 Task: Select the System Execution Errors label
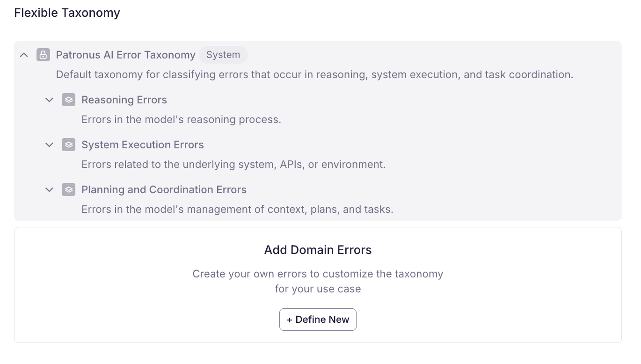tap(142, 145)
